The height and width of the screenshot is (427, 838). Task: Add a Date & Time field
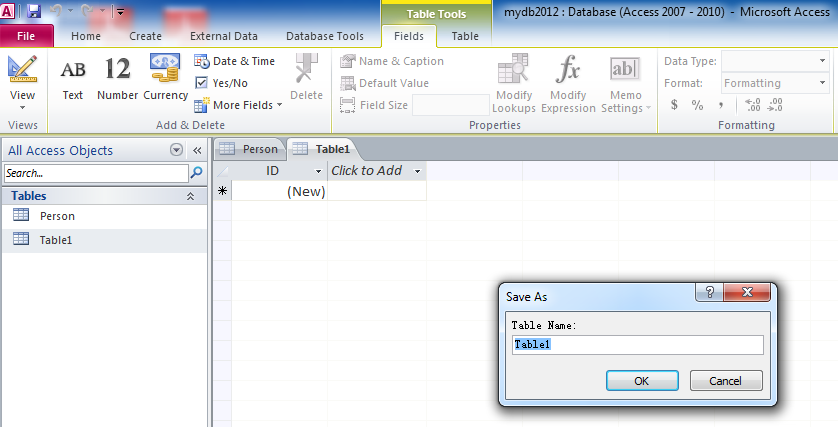[x=234, y=61]
